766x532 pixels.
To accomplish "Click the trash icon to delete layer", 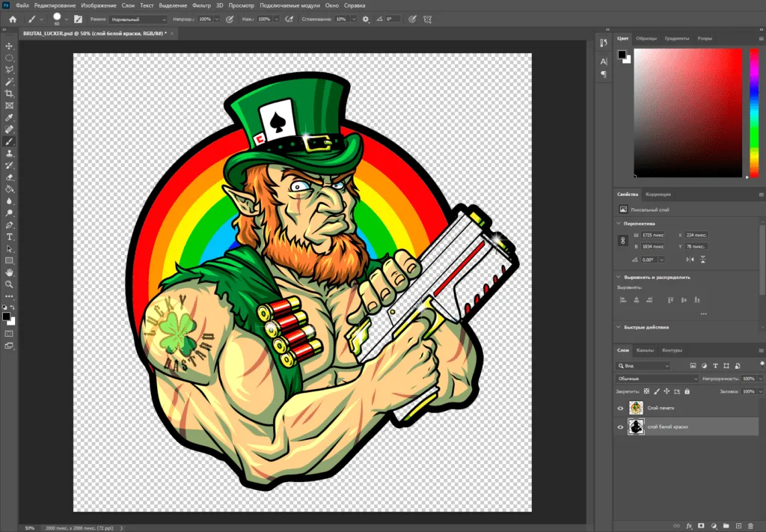I will (x=751, y=526).
